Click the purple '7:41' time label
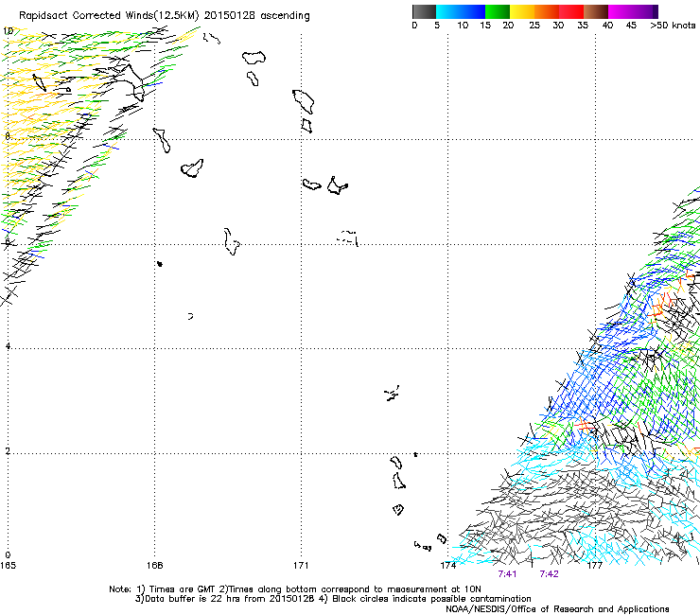Screen dimensions: 700x615 pos(507,574)
